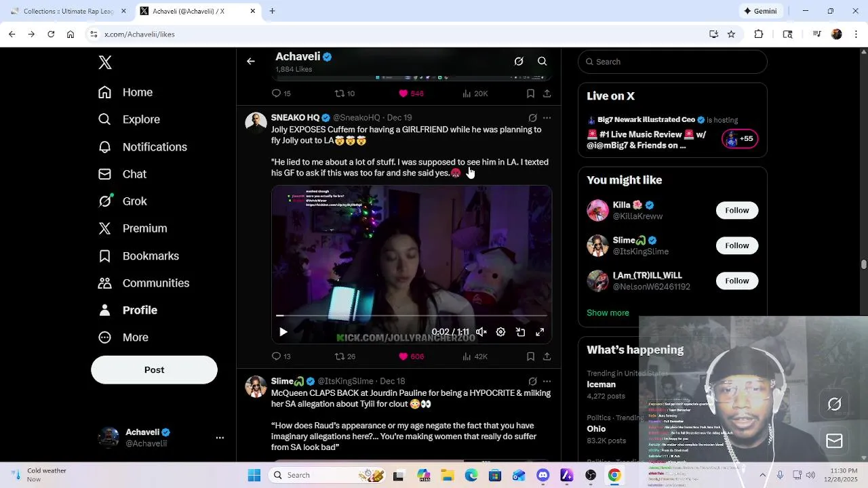Image resolution: width=868 pixels, height=488 pixels.
Task: Open Notifications page
Action: click(142, 147)
